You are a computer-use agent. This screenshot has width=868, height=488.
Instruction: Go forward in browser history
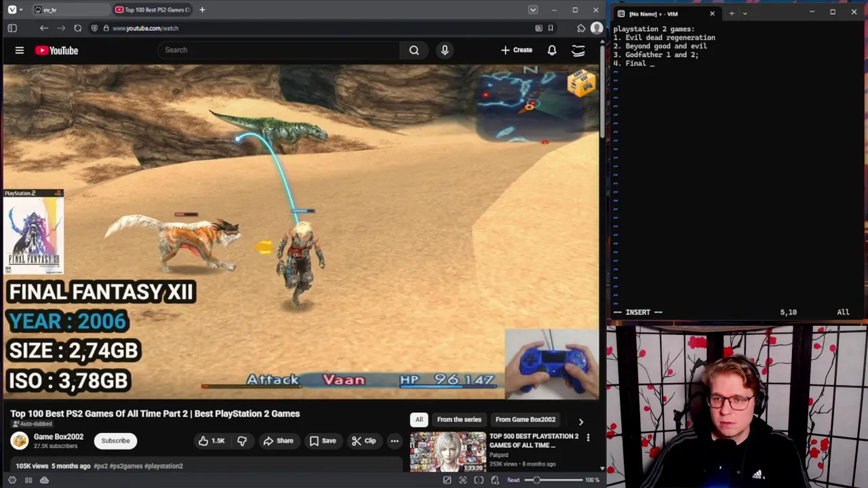coord(61,28)
